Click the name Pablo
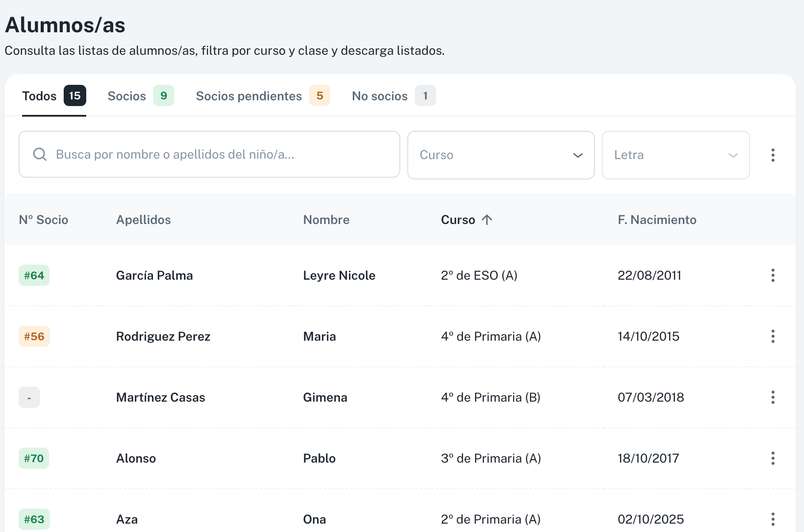 319,458
